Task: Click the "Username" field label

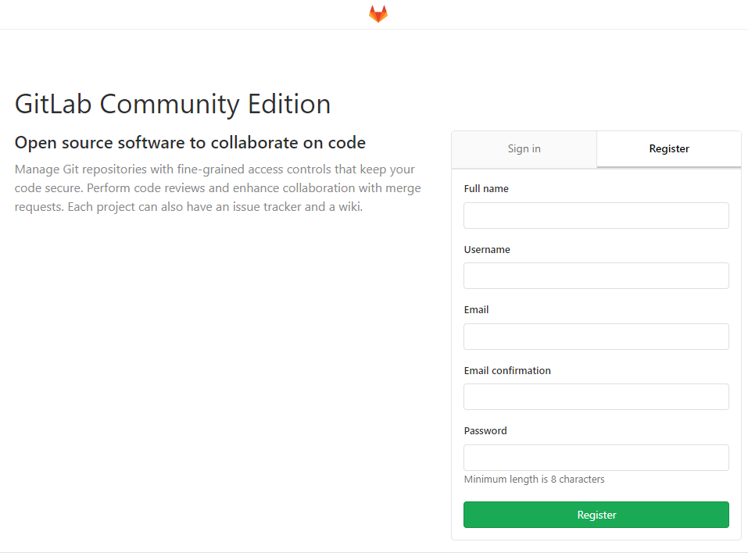Action: [x=487, y=250]
